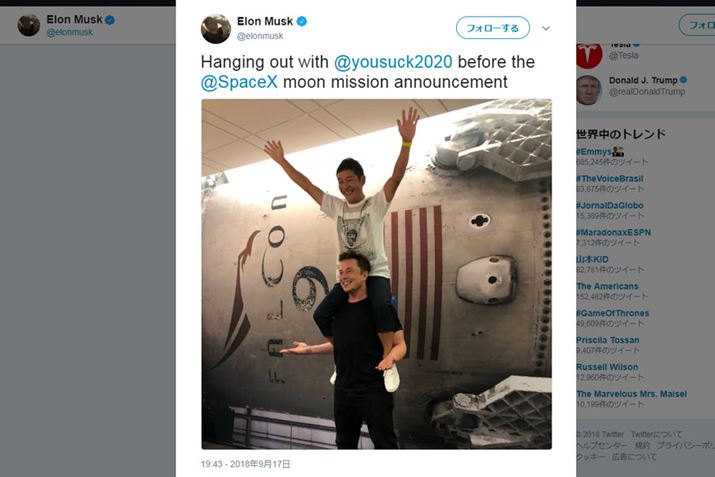Open Donald J. Trump's profile picture
715x477 pixels.
[588, 90]
